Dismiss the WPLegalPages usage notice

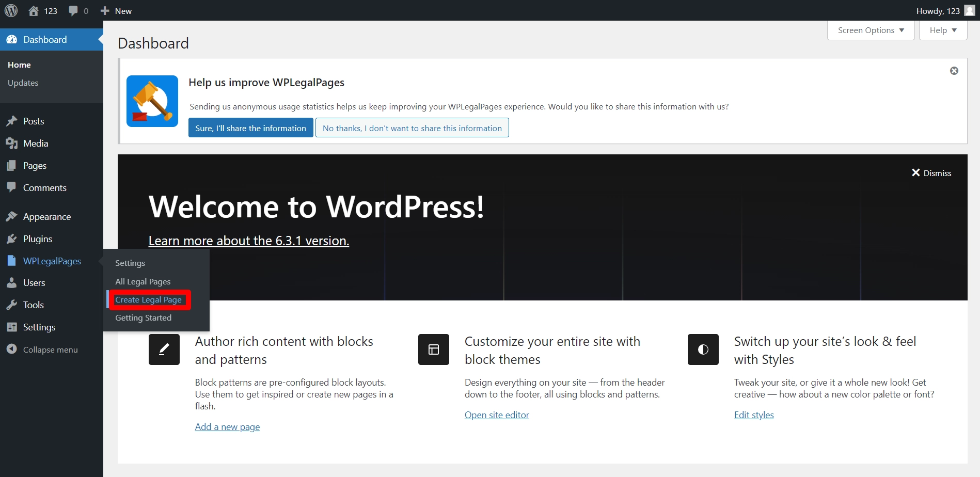pyautogui.click(x=954, y=71)
